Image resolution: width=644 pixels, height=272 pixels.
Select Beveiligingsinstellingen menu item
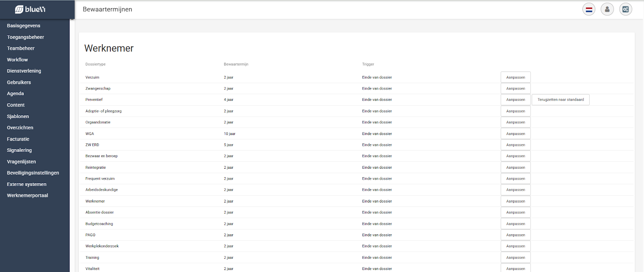(x=33, y=173)
